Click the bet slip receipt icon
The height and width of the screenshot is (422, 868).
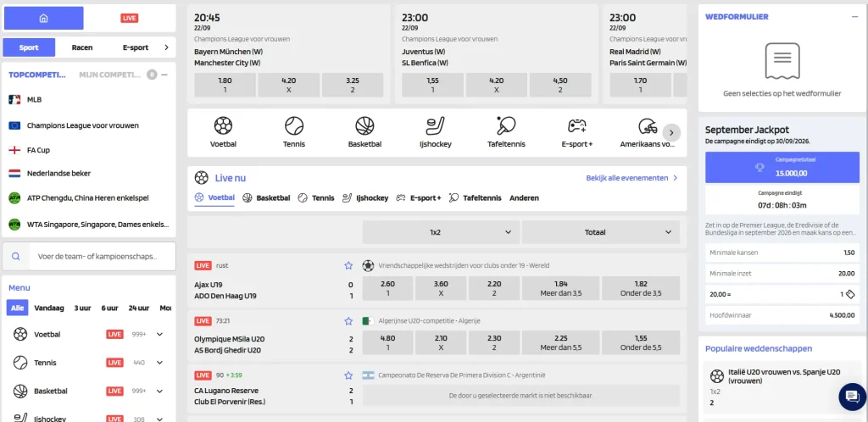tap(782, 61)
